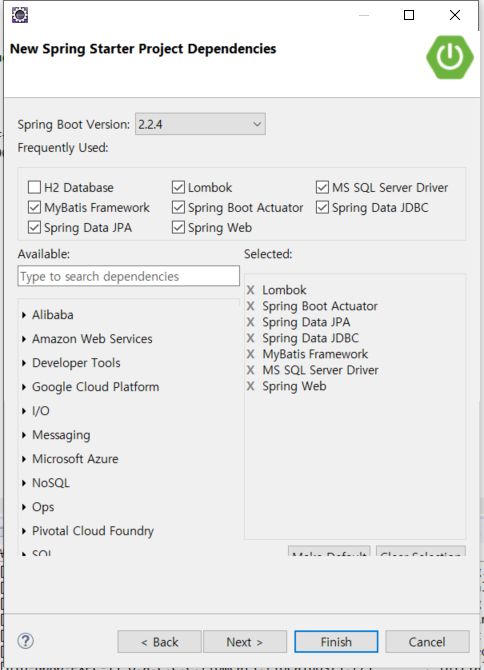Select Spring Data JPA in Selected list

tap(306, 322)
